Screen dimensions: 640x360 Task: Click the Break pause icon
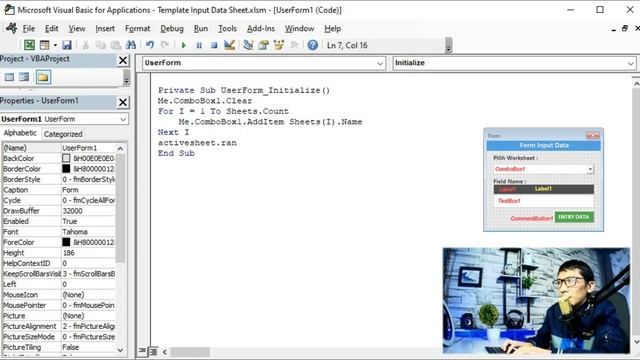[x=199, y=45]
